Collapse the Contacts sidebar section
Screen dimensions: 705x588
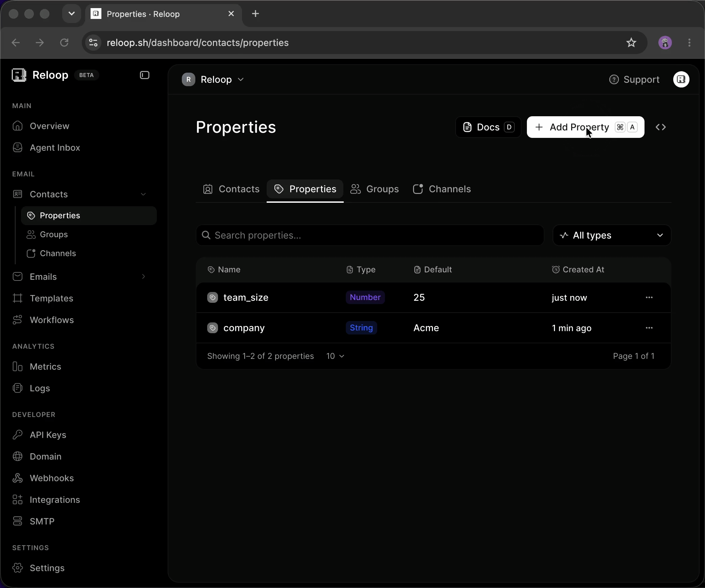[x=143, y=194]
